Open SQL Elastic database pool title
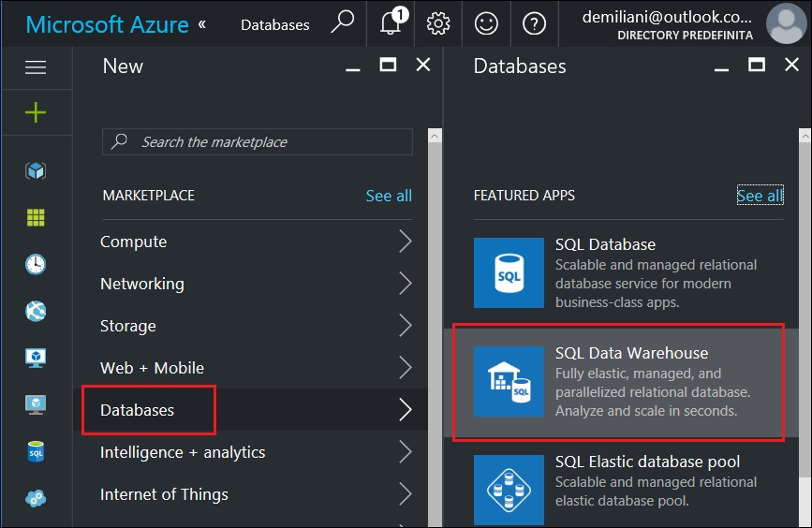 (647, 462)
